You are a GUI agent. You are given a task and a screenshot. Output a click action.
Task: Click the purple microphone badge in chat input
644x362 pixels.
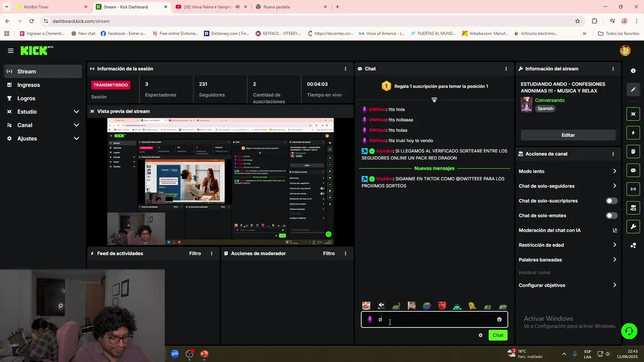pyautogui.click(x=370, y=319)
